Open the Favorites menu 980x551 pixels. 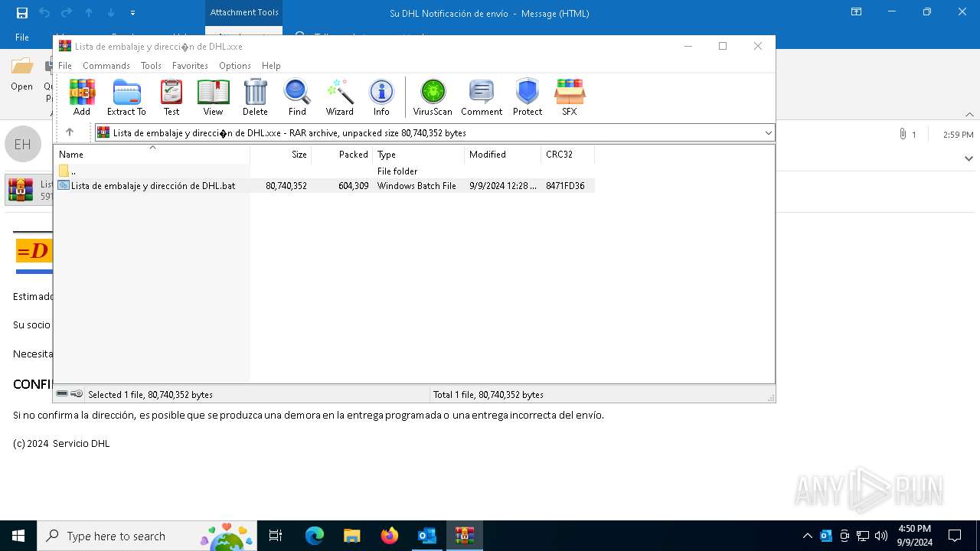(x=190, y=66)
